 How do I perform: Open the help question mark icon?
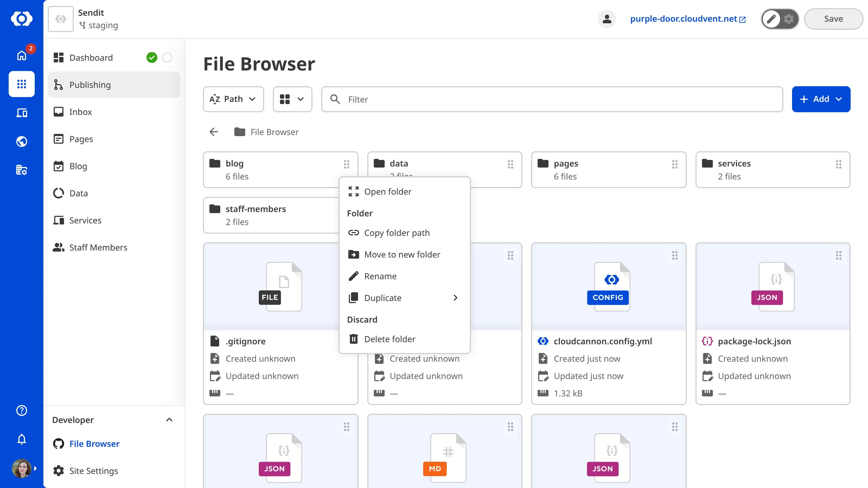22,410
